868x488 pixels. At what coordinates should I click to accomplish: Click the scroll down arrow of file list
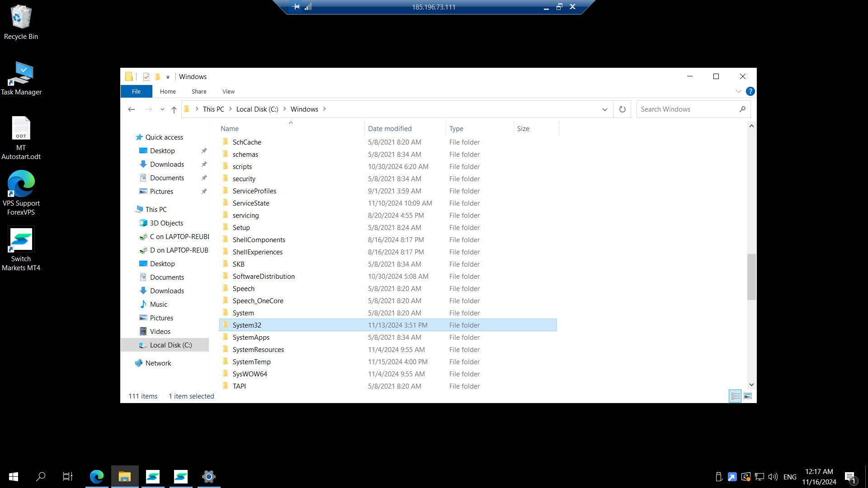(751, 385)
